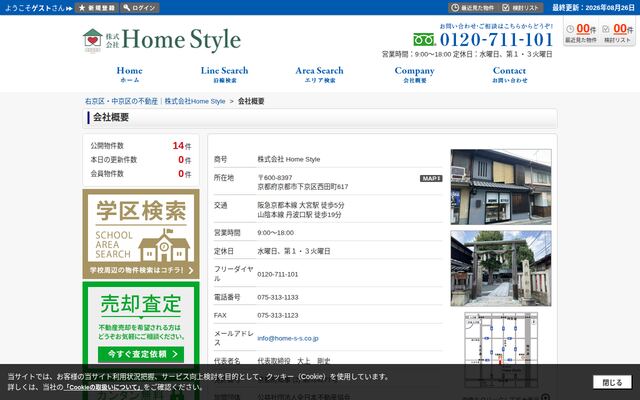Click the 0120-711-101 header phone number
This screenshot has height=400, width=640.
coord(496,40)
